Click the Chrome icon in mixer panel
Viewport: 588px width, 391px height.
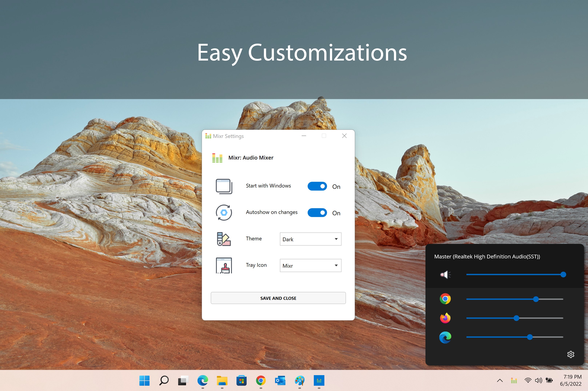point(445,299)
